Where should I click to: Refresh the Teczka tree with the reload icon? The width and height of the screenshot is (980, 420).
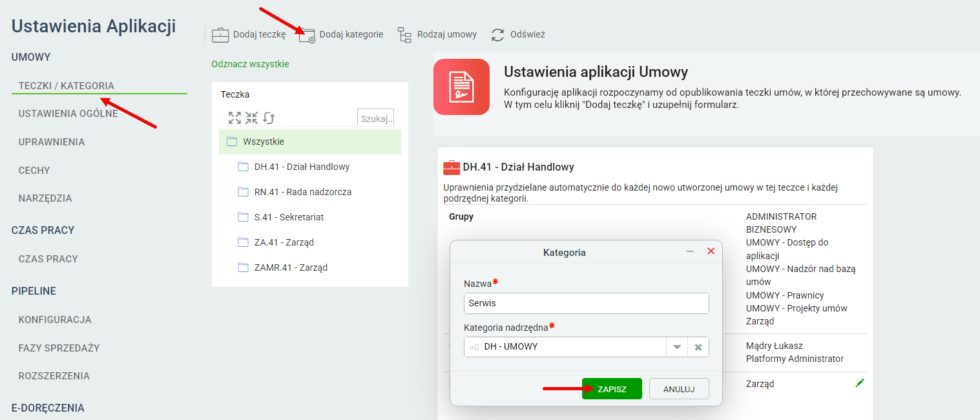(x=269, y=118)
